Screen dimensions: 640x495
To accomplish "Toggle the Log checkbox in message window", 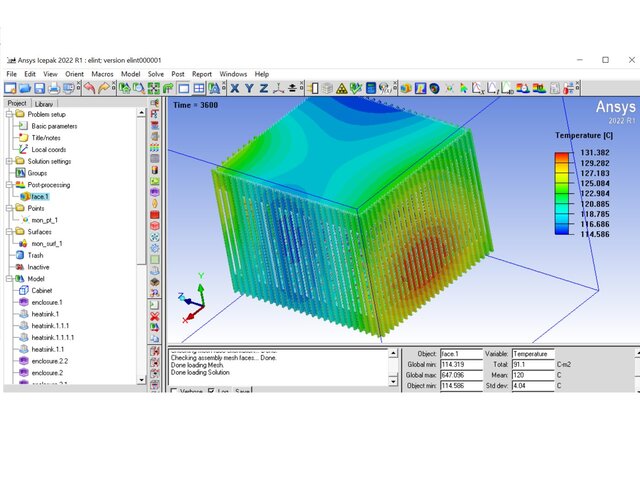I will (211, 391).
